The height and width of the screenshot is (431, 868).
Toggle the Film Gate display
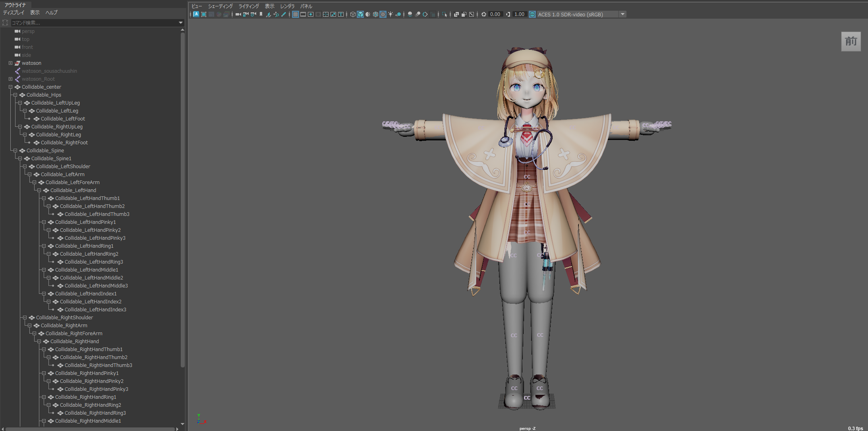click(303, 14)
